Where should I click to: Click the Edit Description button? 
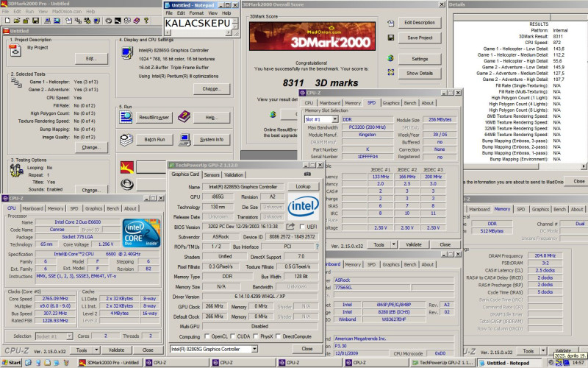[420, 23]
